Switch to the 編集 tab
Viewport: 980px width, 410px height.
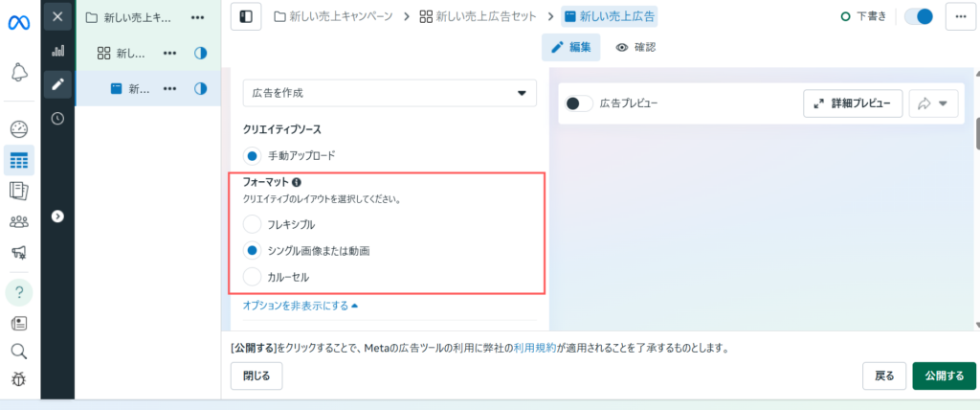571,47
